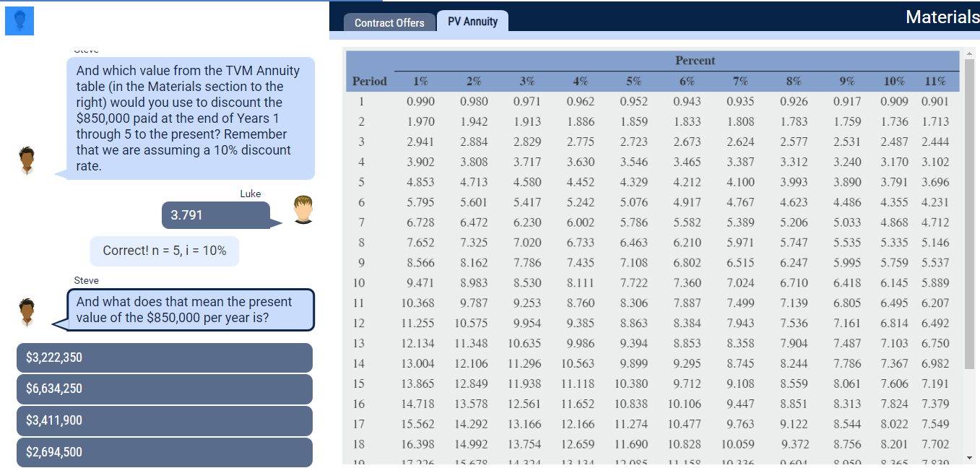Click Steve's avatar beside his first question
Viewport: 980px width, 468px height.
(27, 160)
